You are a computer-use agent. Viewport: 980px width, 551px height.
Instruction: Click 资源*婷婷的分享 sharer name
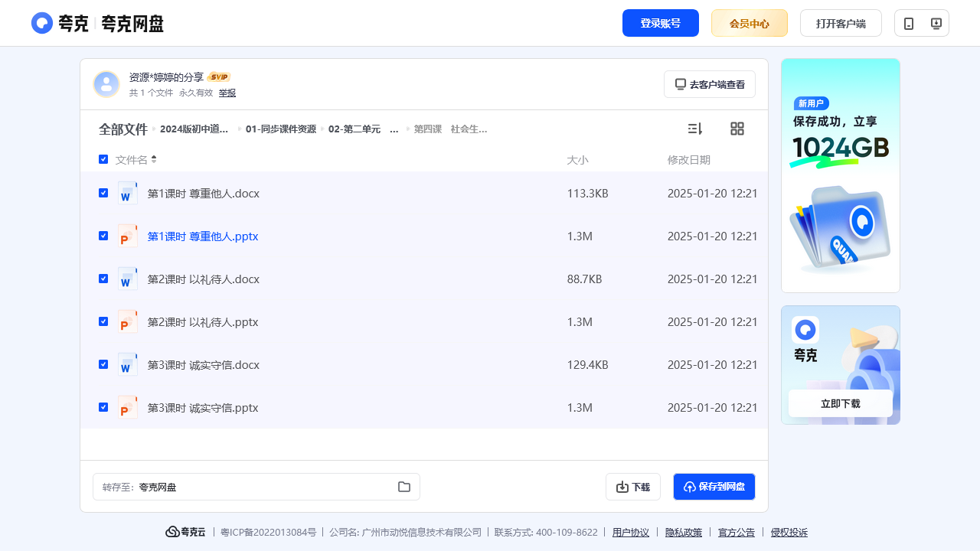[x=166, y=77]
